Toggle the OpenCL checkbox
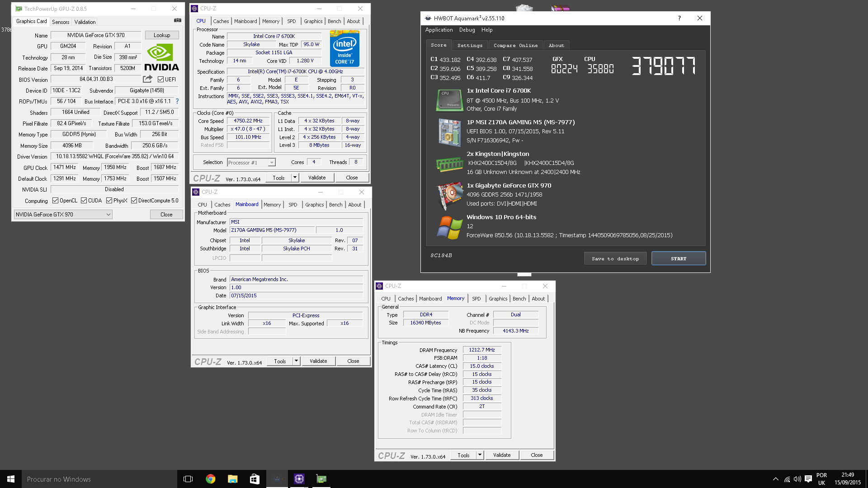 (55, 201)
